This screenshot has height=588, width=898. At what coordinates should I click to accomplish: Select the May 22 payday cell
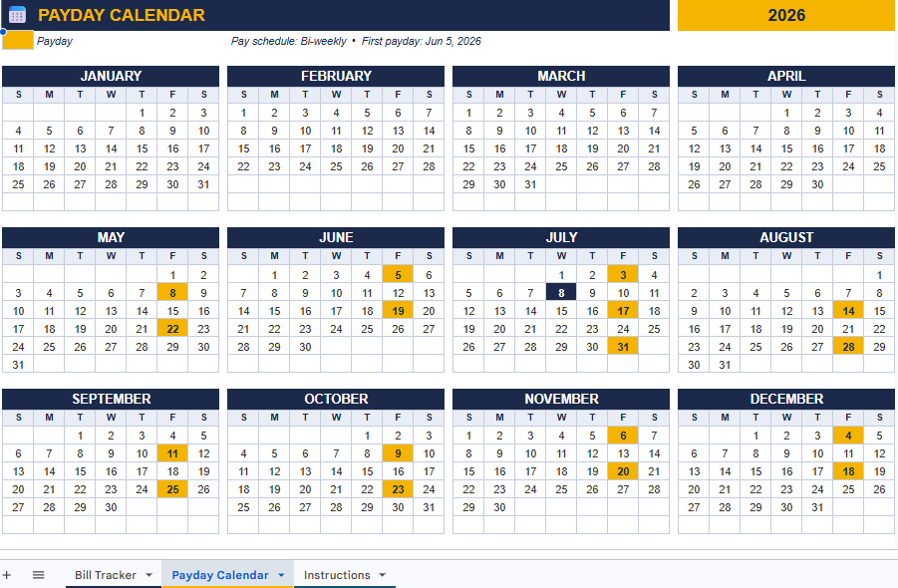pyautogui.click(x=173, y=329)
